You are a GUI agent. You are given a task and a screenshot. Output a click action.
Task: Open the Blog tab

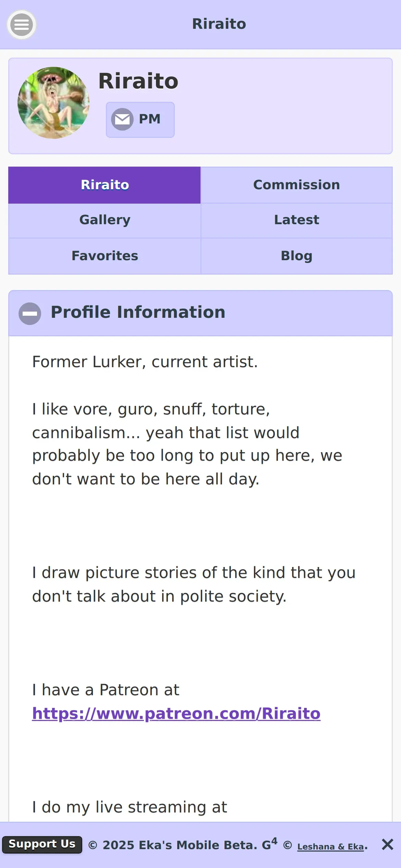point(296,256)
